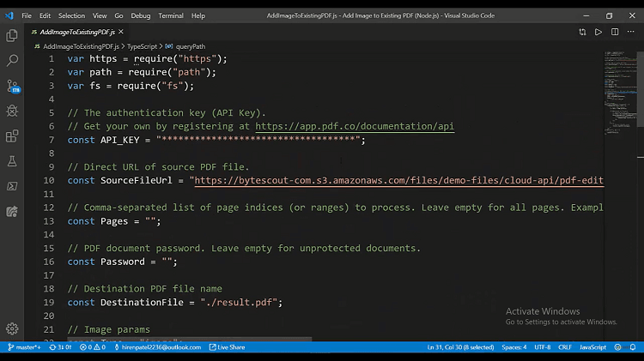Image resolution: width=644 pixels, height=361 pixels.
Task: Open changes compare icon in editor toolbar
Action: [x=581, y=32]
